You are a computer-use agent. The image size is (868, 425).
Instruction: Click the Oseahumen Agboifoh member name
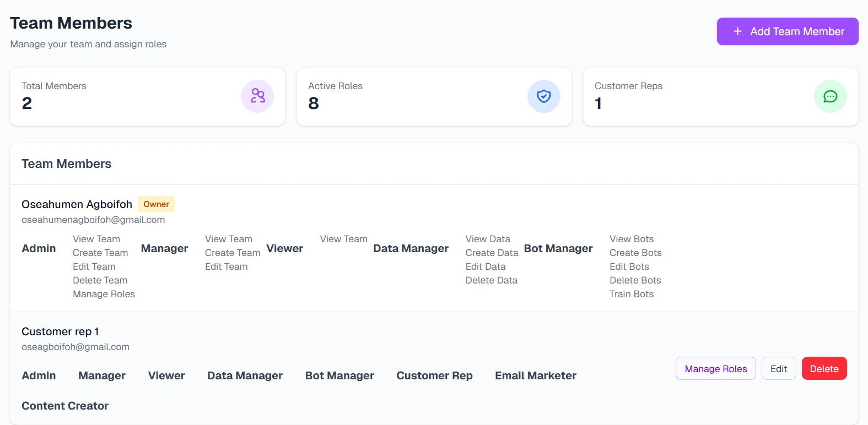(77, 204)
